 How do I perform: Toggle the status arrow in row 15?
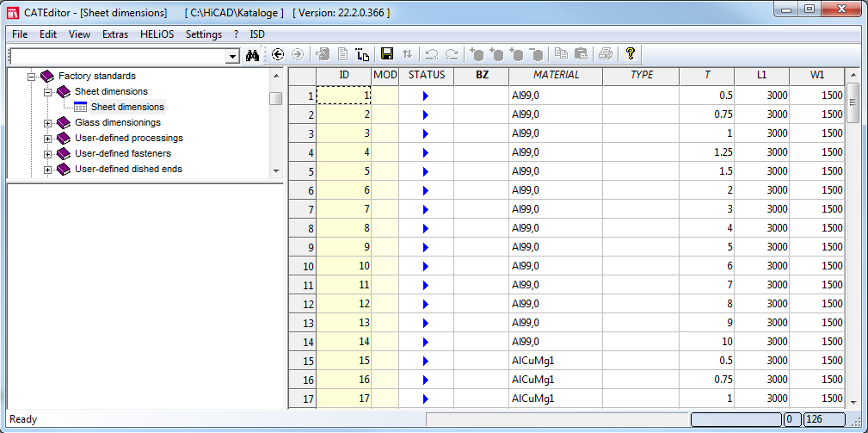(425, 361)
